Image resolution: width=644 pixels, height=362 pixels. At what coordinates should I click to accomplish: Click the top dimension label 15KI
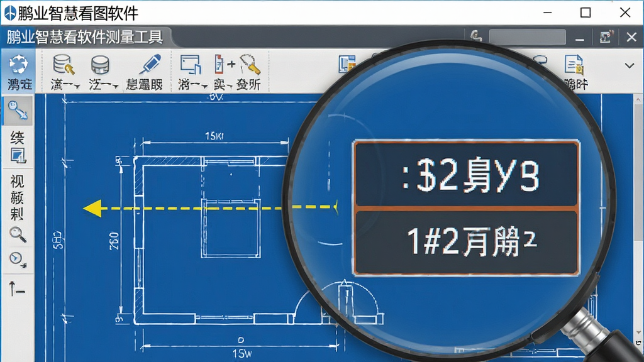214,136
